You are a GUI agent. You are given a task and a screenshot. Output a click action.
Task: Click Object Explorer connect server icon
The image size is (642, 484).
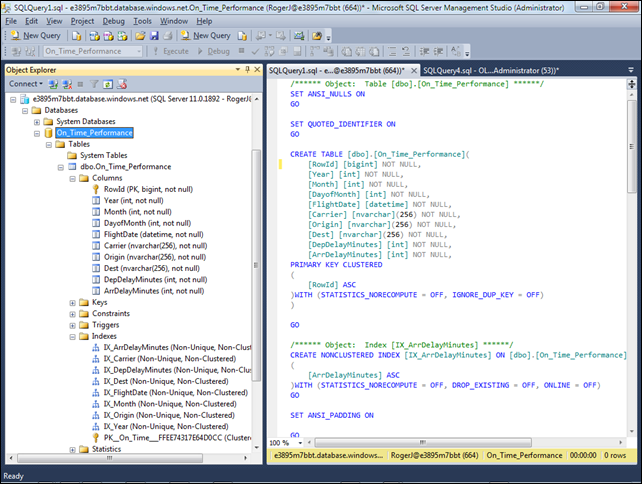click(x=53, y=84)
